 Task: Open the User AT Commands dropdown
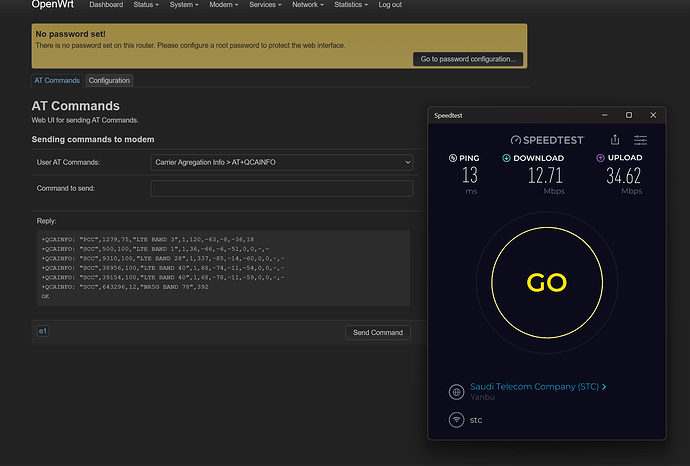282,162
